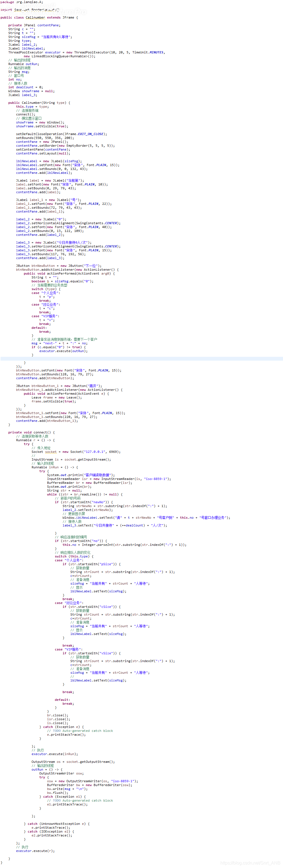The width and height of the screenshot is (283, 868).
Task: Click 'lblNewLabel = new JLabel(sizeMsg);' line
Action: tap(49, 161)
